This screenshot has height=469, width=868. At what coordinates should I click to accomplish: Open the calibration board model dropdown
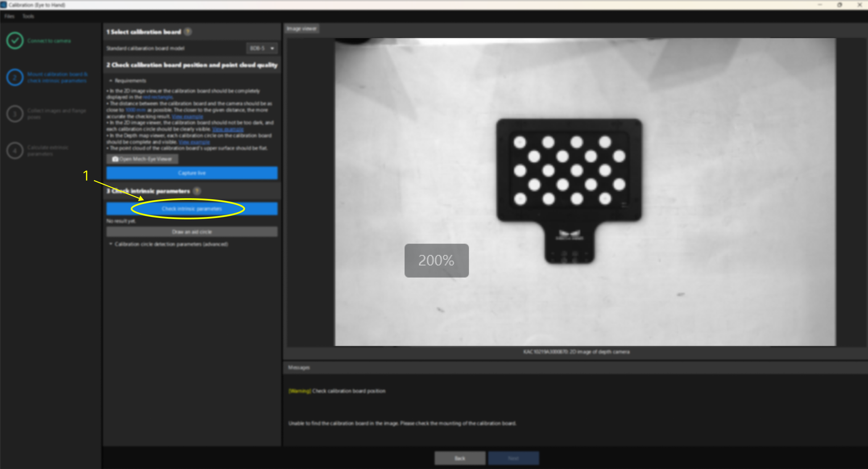261,48
